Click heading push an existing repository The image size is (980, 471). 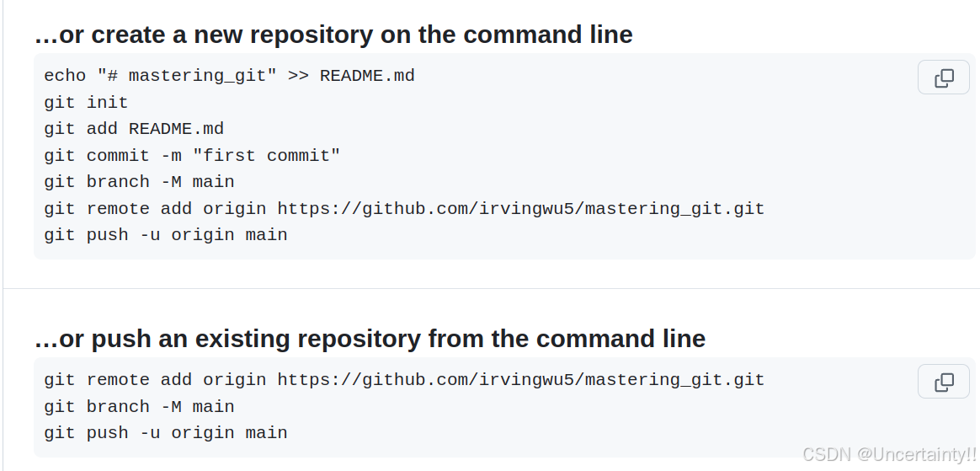pyautogui.click(x=370, y=339)
